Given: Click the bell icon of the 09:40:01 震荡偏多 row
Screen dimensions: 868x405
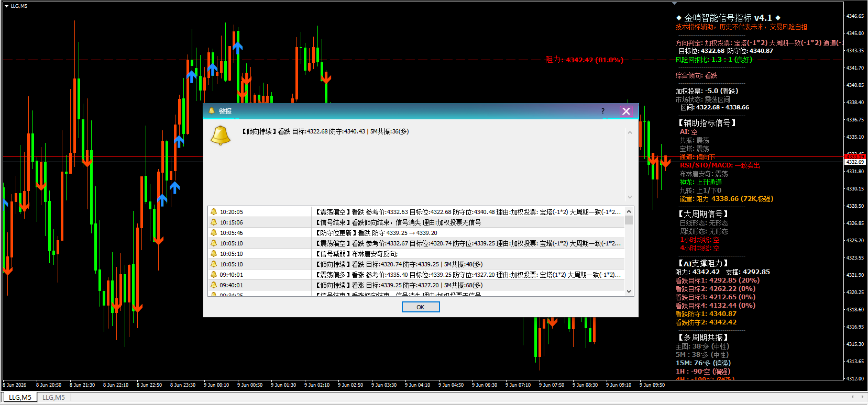Looking at the screenshot, I should point(214,275).
